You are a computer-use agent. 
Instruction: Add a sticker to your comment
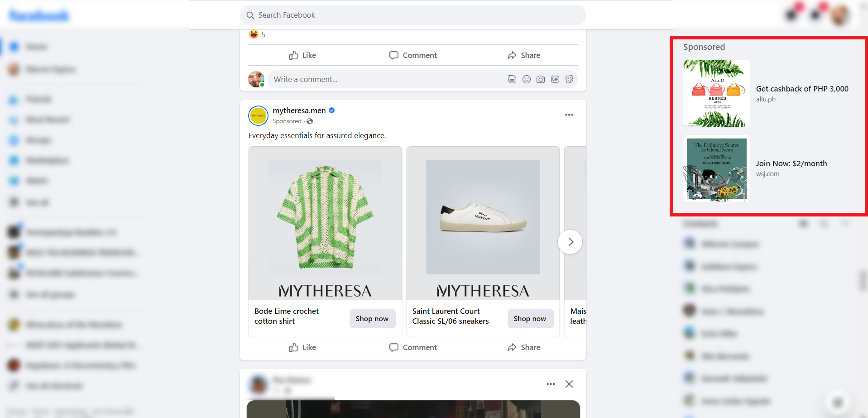(570, 79)
